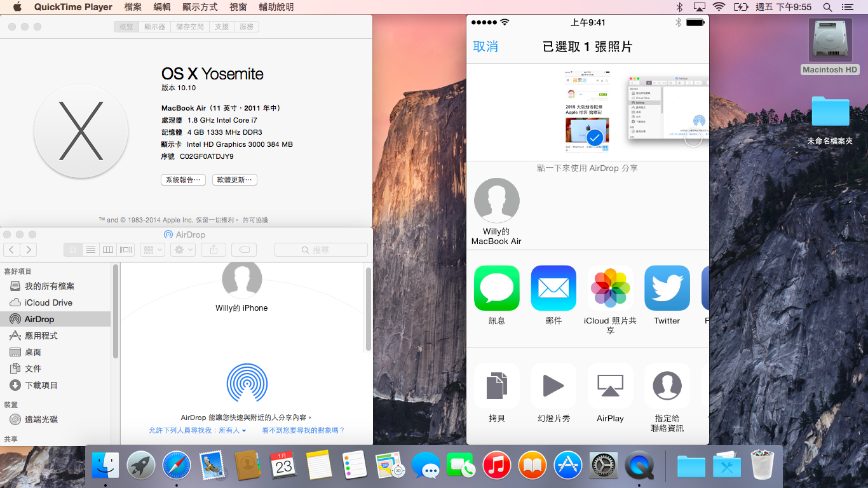Click the Finder search field
The width and height of the screenshot is (868, 488).
click(321, 250)
